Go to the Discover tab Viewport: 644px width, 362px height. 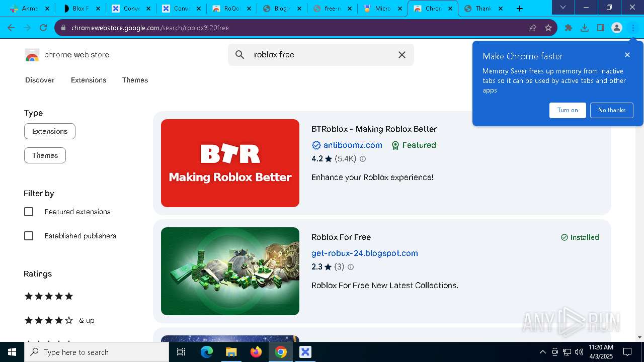pos(40,80)
